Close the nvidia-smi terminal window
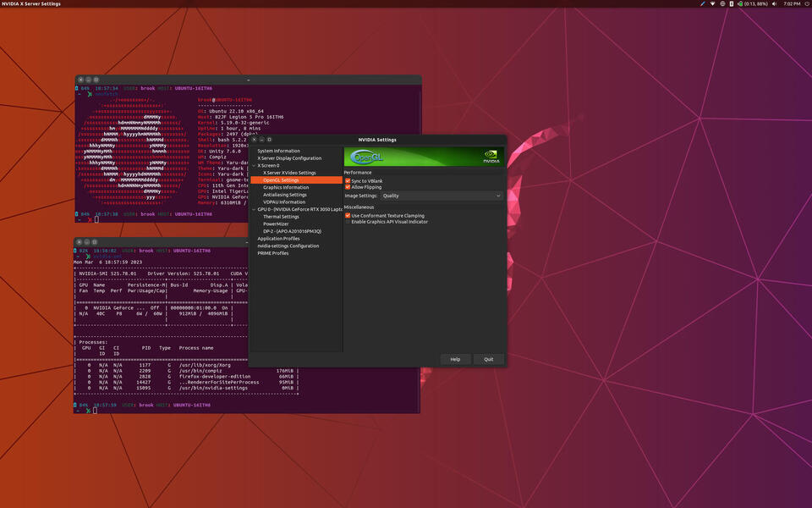Screen dimensions: 812x508 [x=80, y=242]
